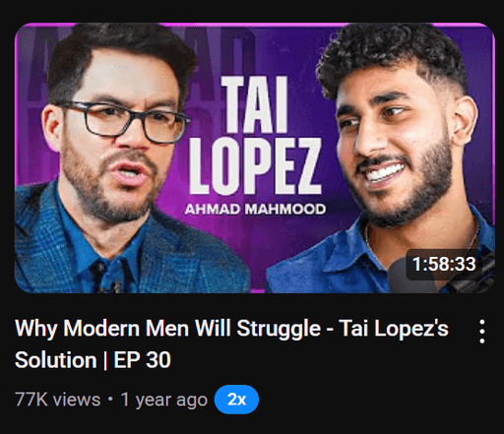The image size is (504, 434).
Task: Click the 'Solution | EP 30' title line
Action: [93, 360]
